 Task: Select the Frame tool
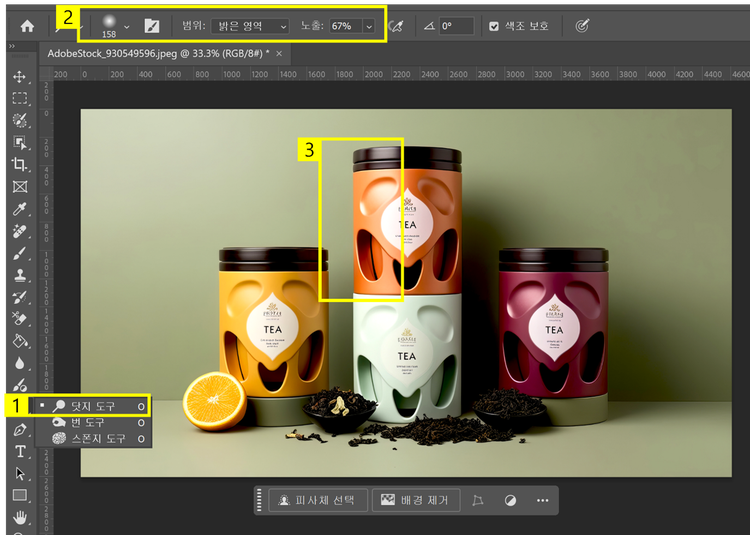click(x=19, y=186)
